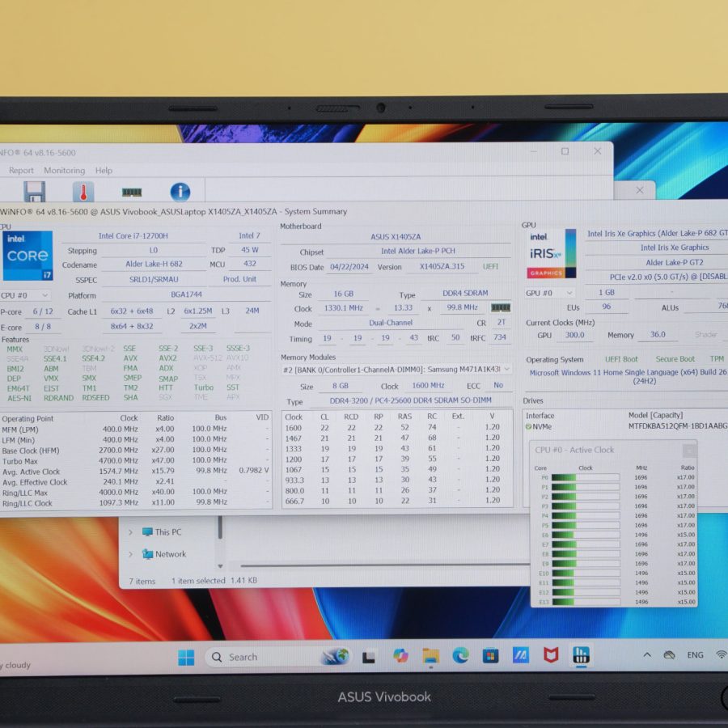728x728 pixels.
Task: Click the floppy disk save report icon
Action: click(34, 191)
